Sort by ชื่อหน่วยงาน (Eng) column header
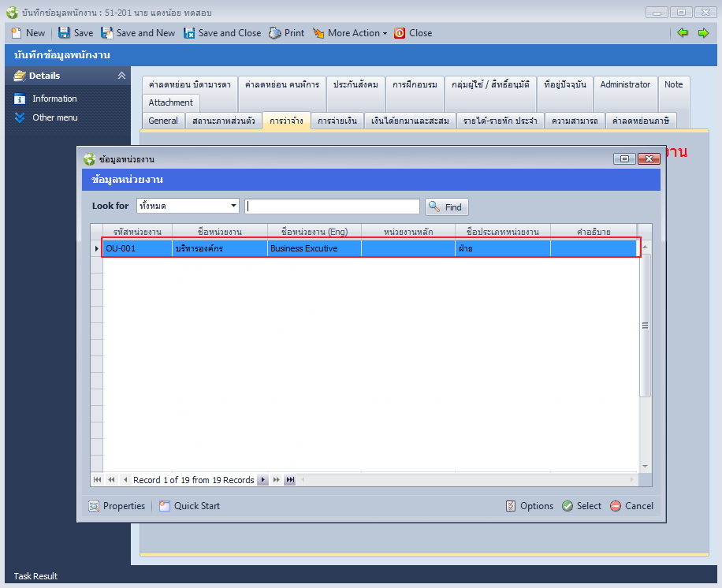The height and width of the screenshot is (588, 722). (x=314, y=232)
